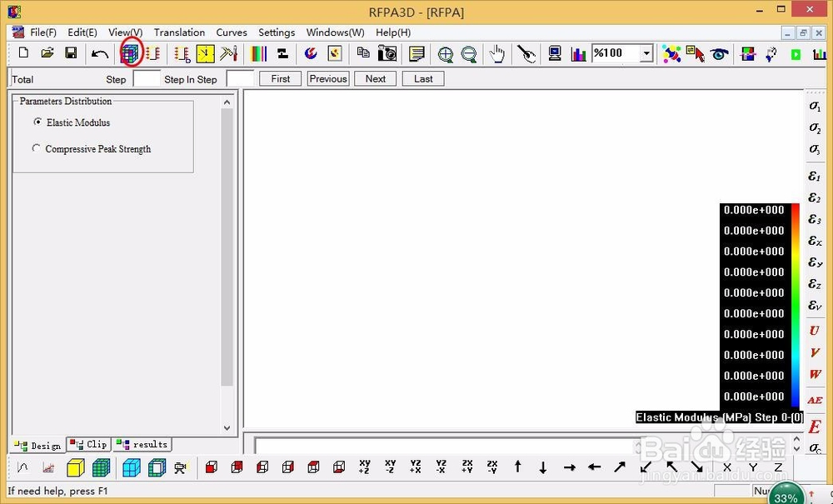Screen dimensions: 833x504
Task: Click the eye view icon
Action: [720, 53]
